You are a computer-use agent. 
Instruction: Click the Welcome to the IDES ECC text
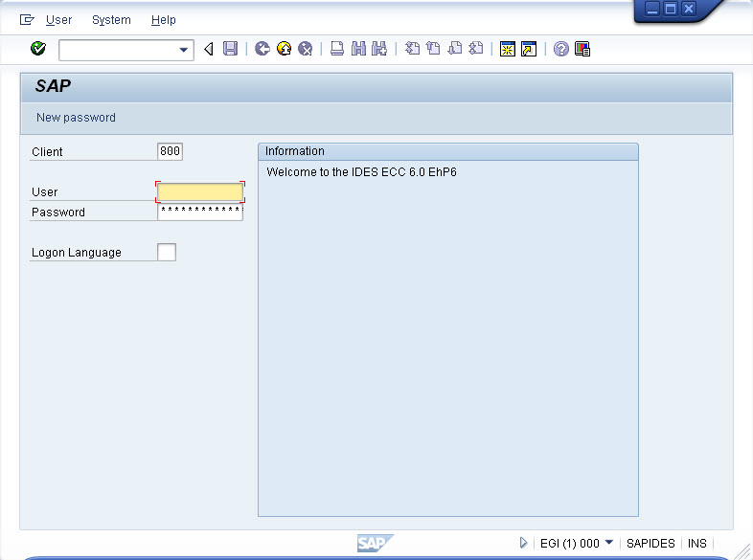[x=361, y=171]
